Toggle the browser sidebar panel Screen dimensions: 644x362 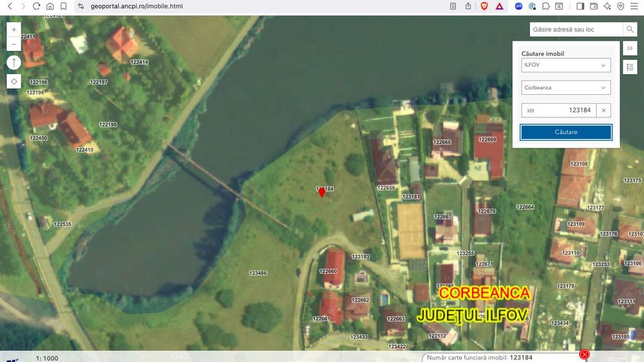click(580, 6)
